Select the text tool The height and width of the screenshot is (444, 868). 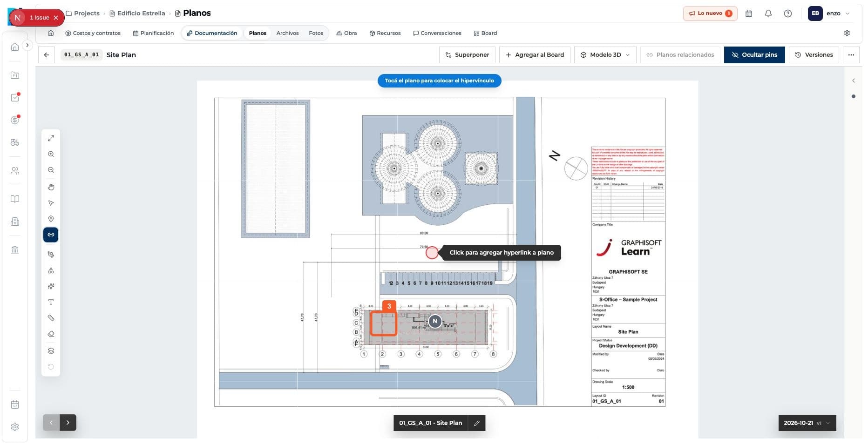click(x=51, y=302)
